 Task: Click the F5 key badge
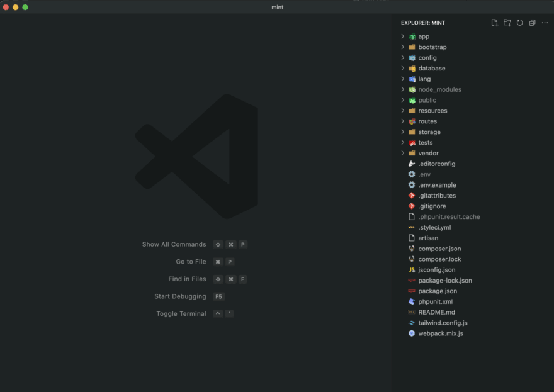pos(218,296)
